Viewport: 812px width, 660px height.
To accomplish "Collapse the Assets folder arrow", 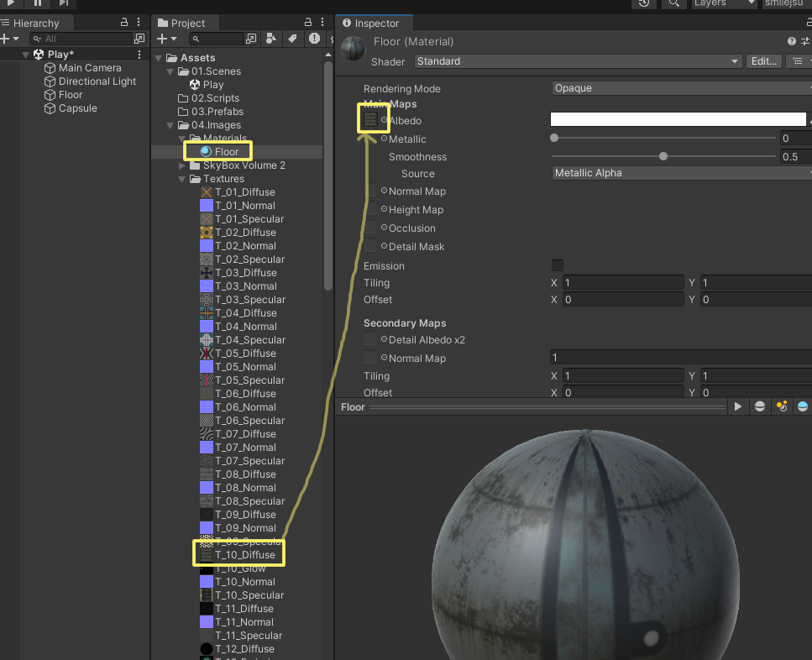I will click(159, 58).
